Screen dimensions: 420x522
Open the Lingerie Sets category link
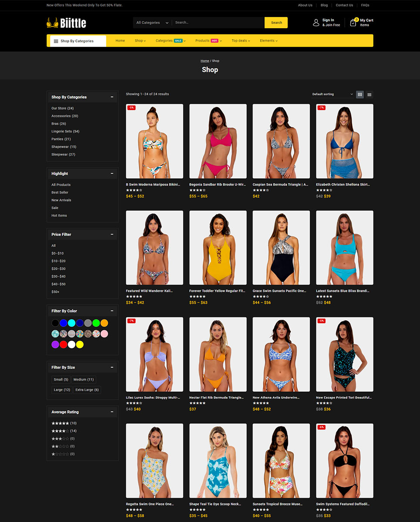coord(65,131)
